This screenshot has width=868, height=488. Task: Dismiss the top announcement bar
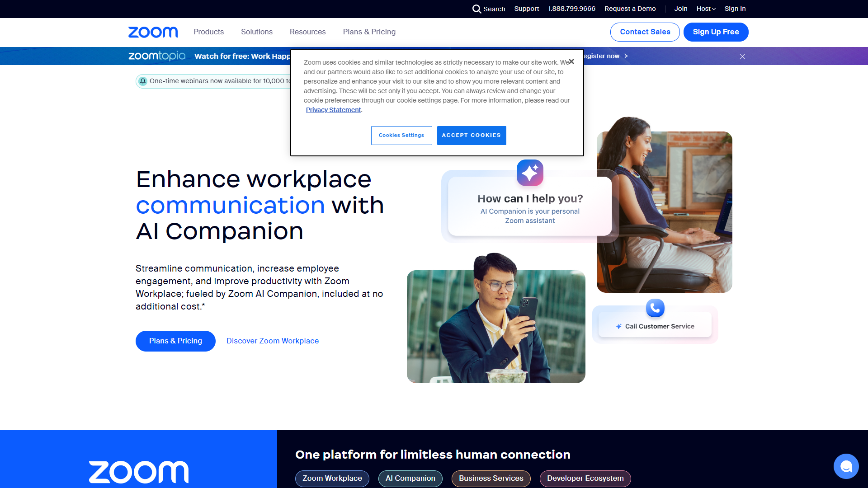(742, 56)
